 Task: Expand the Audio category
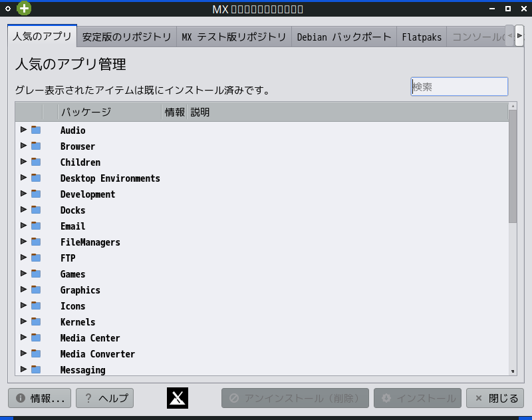(x=23, y=129)
